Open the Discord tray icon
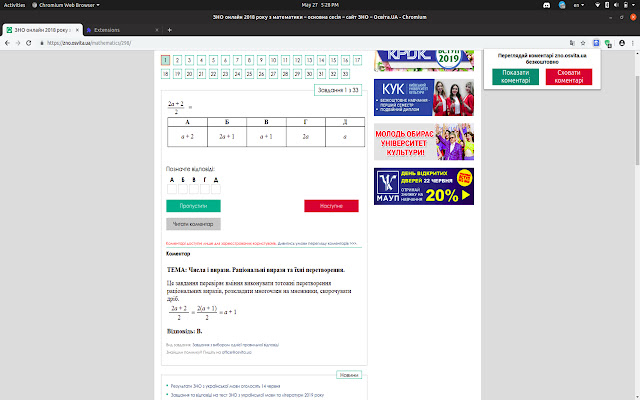The height and width of the screenshot is (400, 640). (547, 5)
